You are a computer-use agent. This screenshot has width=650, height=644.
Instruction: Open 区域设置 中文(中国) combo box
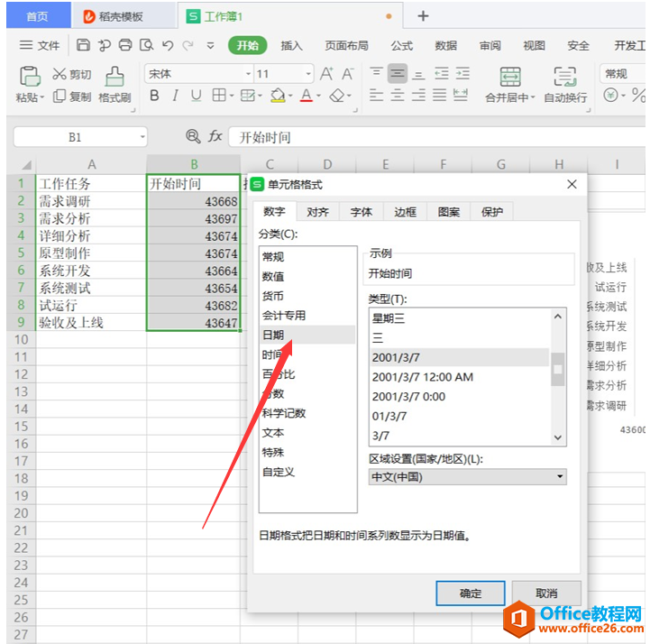(x=467, y=476)
